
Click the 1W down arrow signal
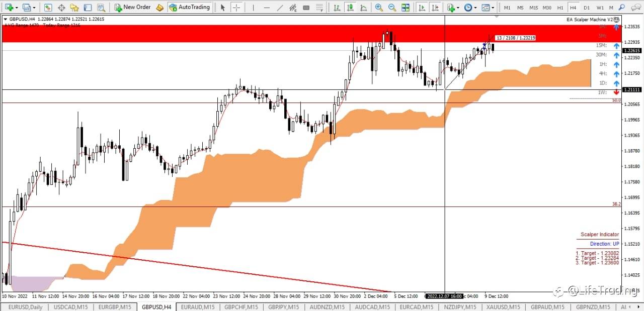616,92
